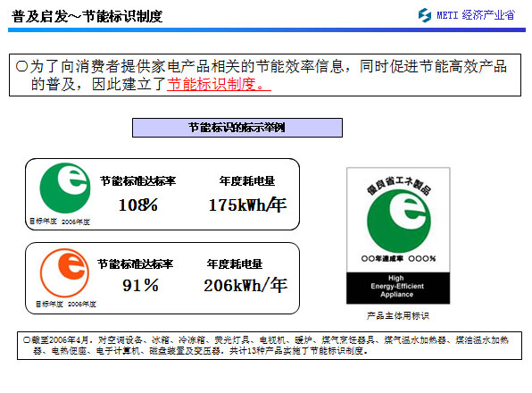
Task: Click the 产品主体用标识 caption
Action: tap(397, 315)
